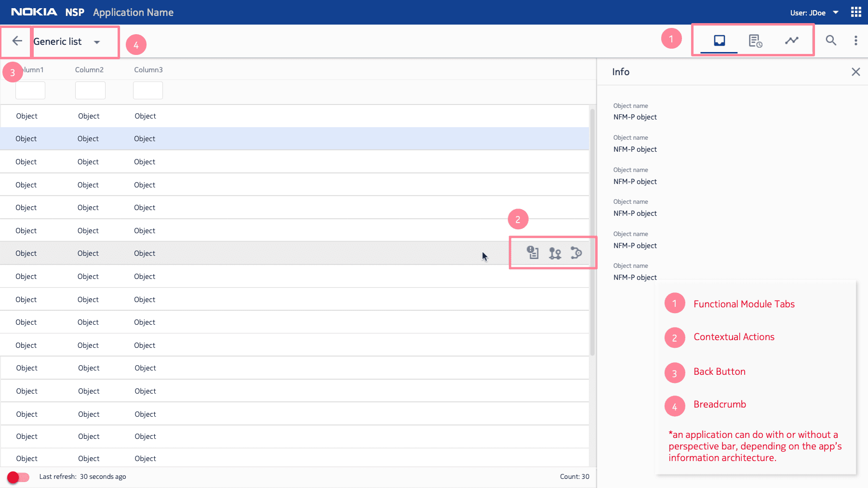Image resolution: width=868 pixels, height=488 pixels.
Task: Toggle the auto-refresh switch at bottom left
Action: (x=18, y=477)
